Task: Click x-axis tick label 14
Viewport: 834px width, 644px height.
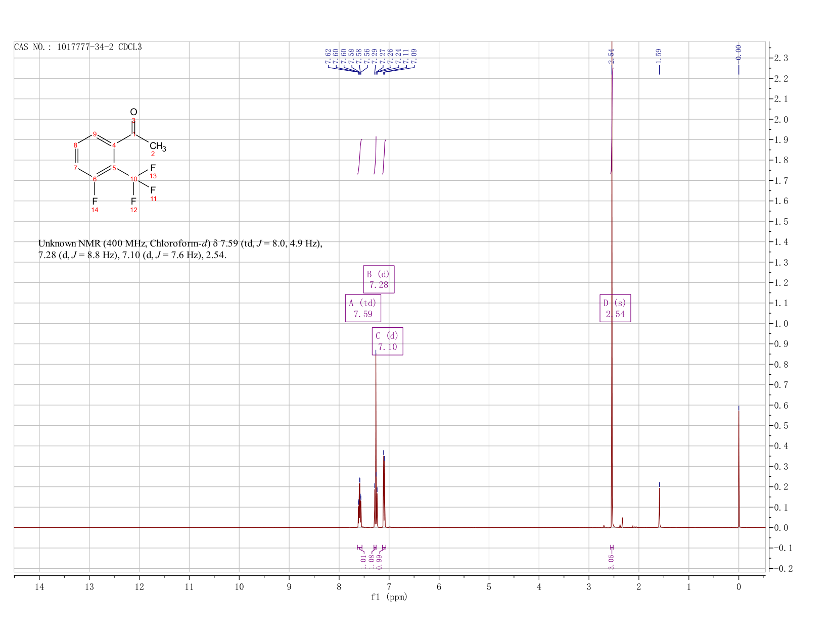Action: click(x=39, y=586)
